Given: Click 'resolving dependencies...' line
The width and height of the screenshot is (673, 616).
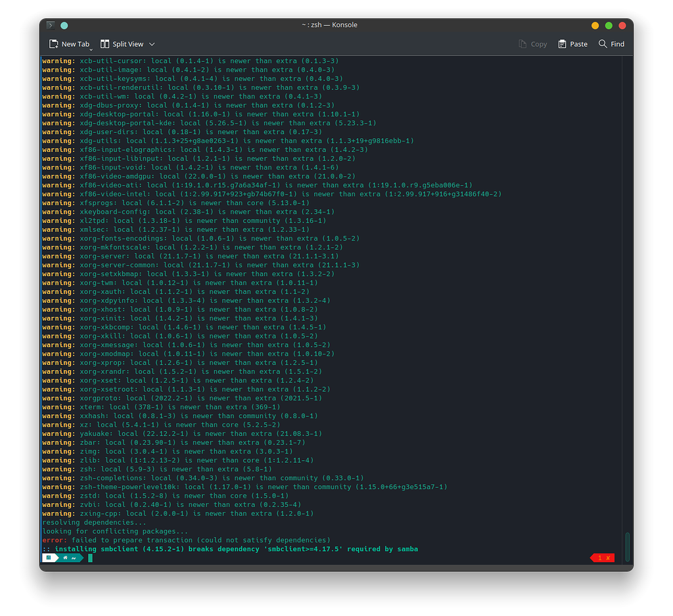Looking at the screenshot, I should pyautogui.click(x=94, y=523).
